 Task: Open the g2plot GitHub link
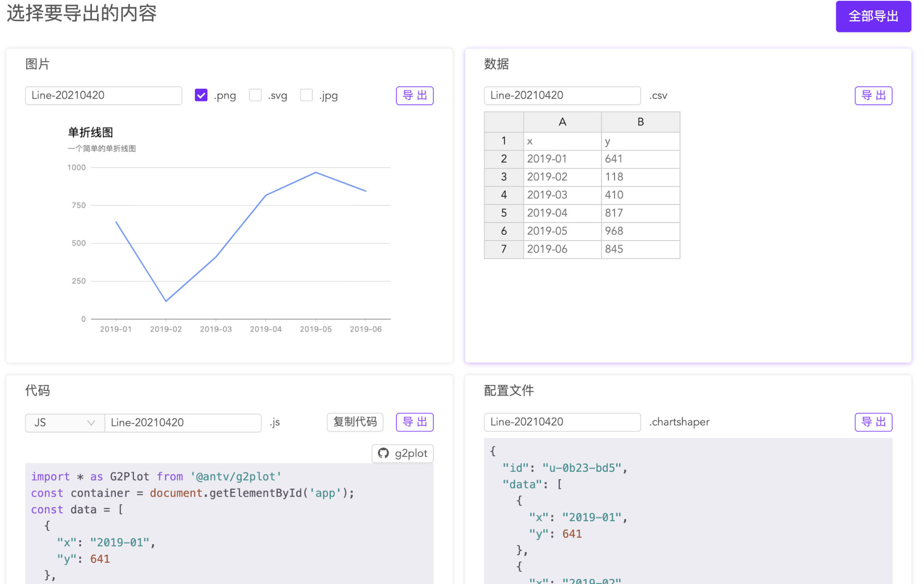[x=402, y=453]
